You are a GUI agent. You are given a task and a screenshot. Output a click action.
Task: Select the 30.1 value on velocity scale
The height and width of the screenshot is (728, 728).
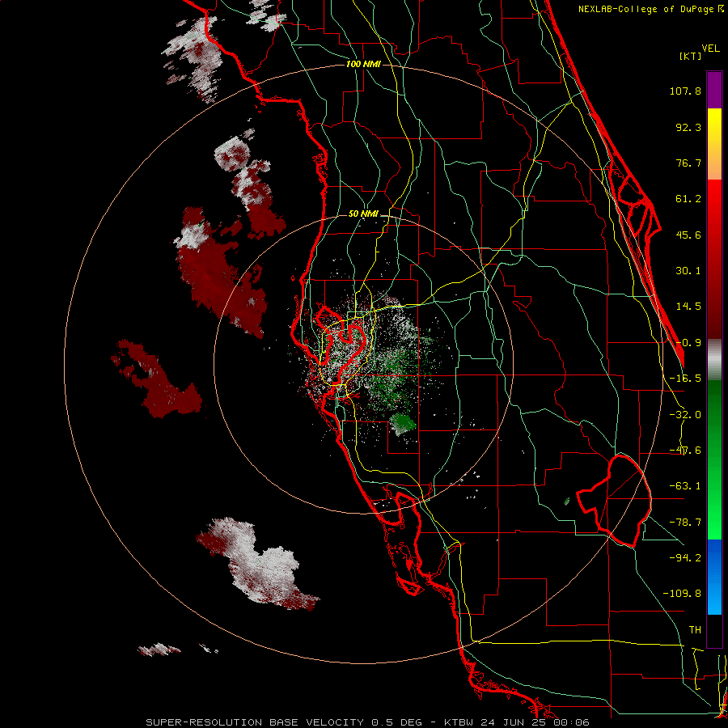click(x=688, y=271)
